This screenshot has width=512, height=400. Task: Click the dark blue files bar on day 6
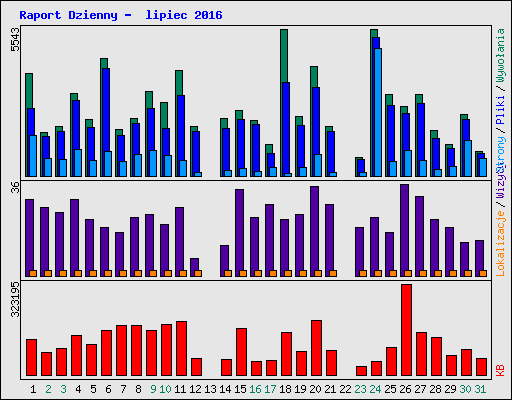106,122
